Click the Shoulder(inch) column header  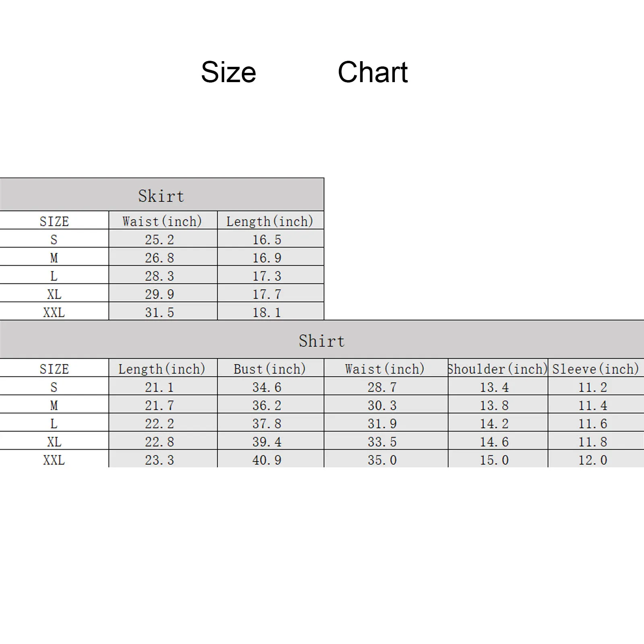pyautogui.click(x=498, y=369)
